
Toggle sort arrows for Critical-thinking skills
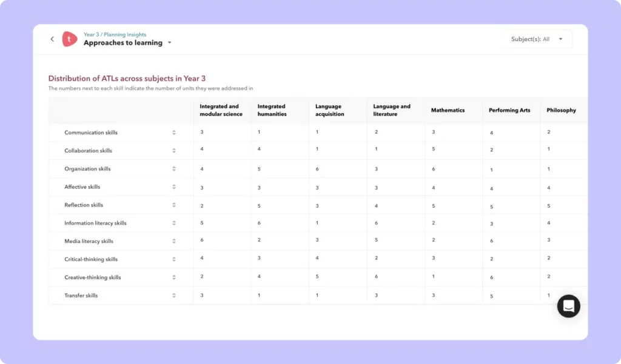[174, 259]
